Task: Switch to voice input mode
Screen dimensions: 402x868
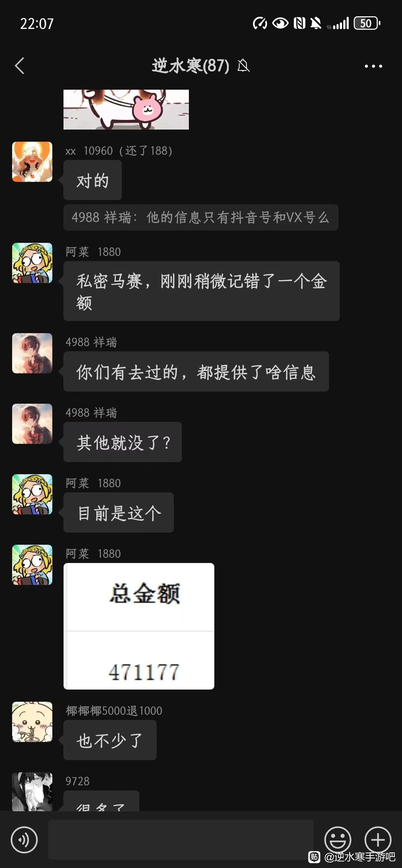Action: tap(24, 839)
